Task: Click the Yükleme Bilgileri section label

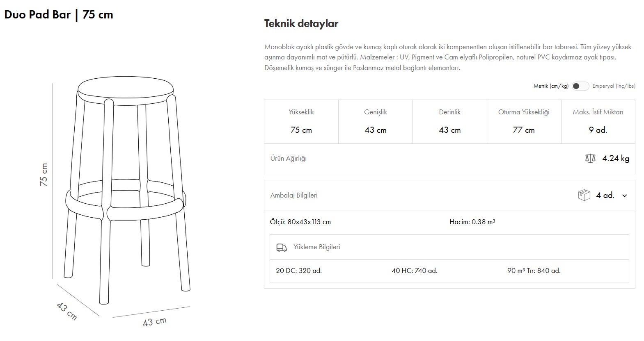Action: 316,247
